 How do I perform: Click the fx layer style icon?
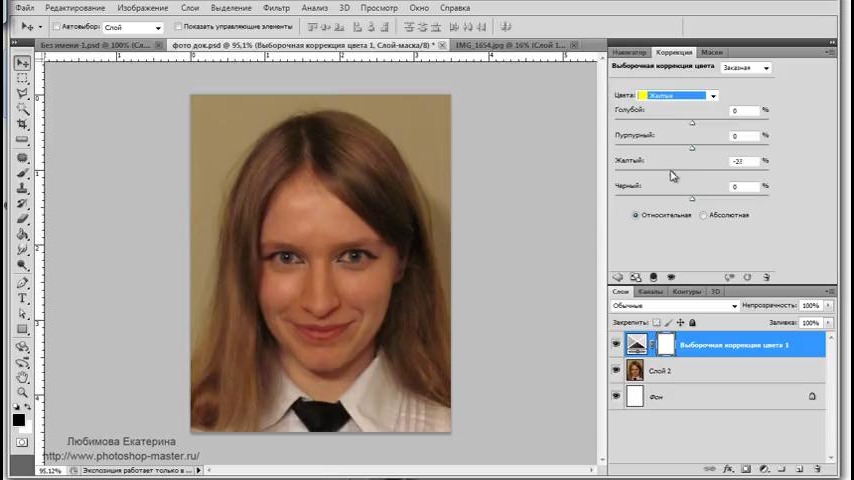(x=729, y=468)
